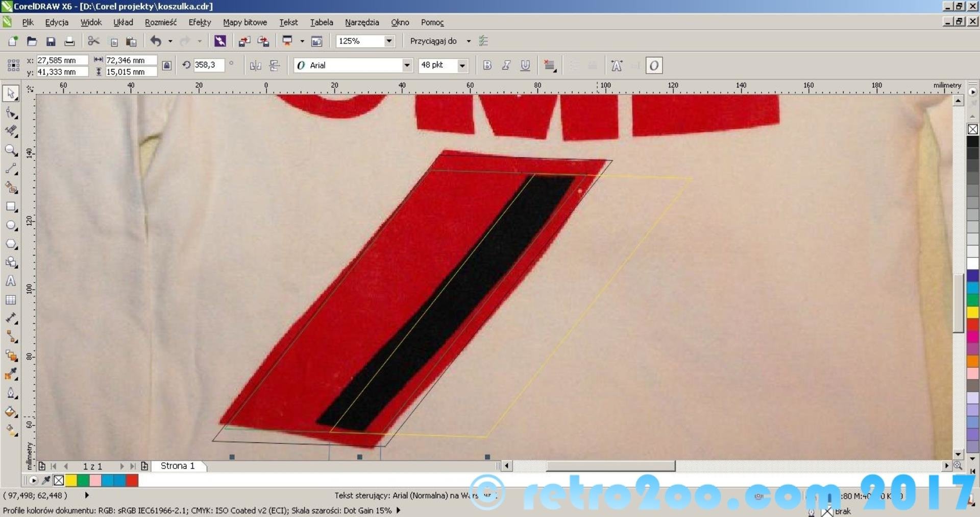Image resolution: width=980 pixels, height=517 pixels.
Task: Select the Rectangle tool
Action: [11, 207]
